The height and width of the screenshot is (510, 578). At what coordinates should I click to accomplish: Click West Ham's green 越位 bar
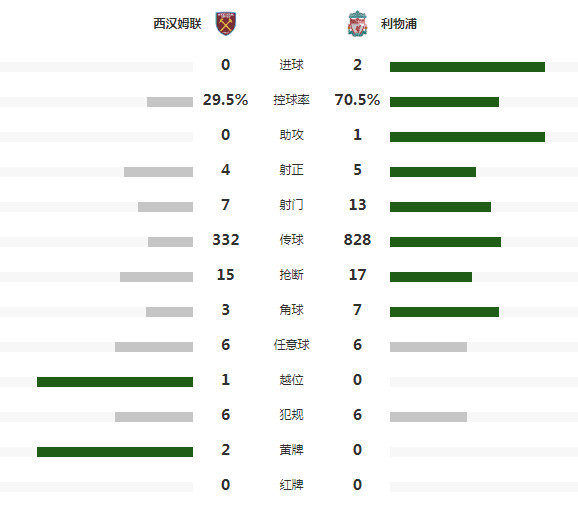point(115,382)
